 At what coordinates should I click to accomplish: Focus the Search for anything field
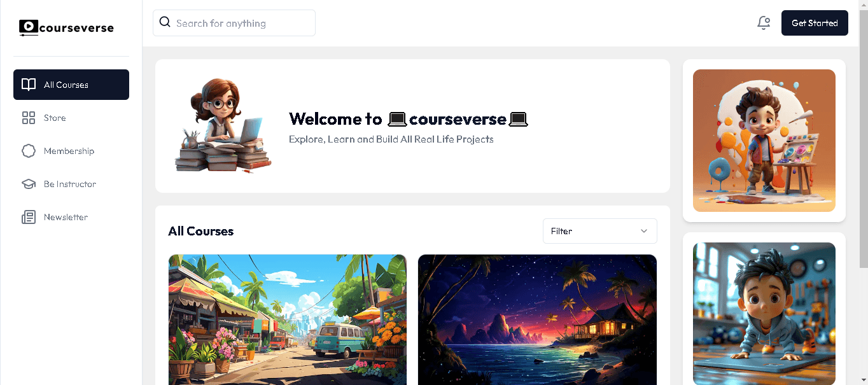234,23
